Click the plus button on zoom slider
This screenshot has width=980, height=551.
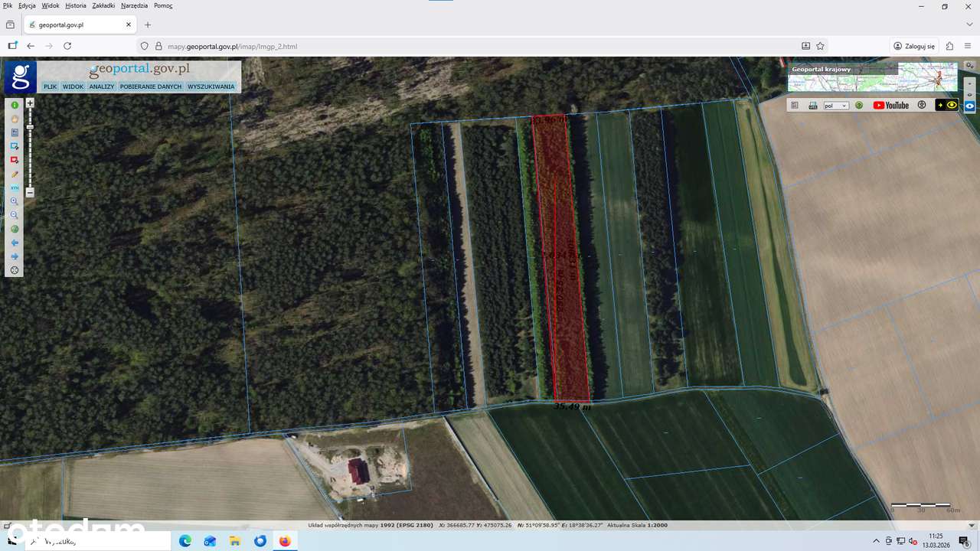point(30,103)
